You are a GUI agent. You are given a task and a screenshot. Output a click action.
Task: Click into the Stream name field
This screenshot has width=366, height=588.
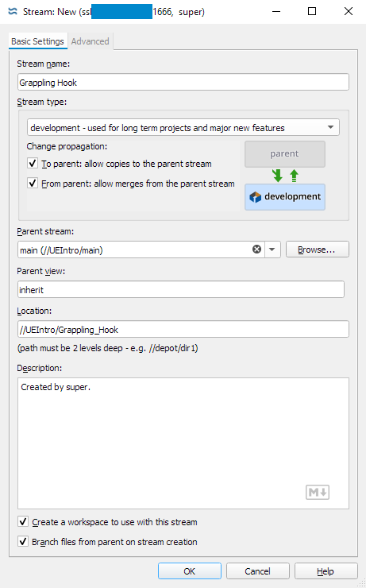coord(183,82)
